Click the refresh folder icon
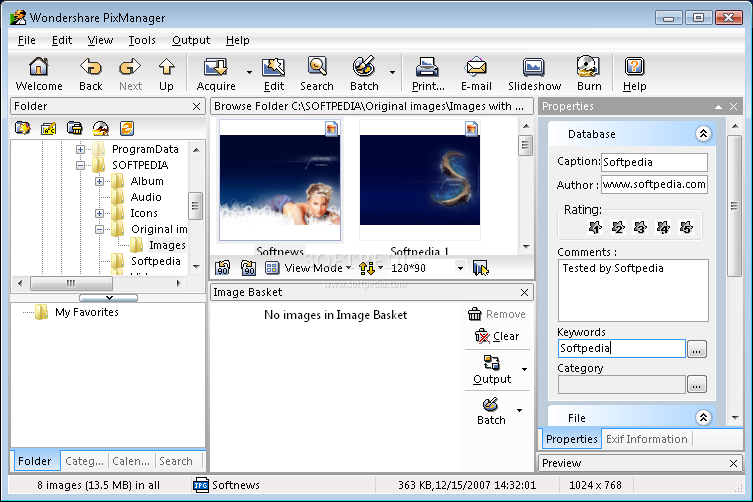Viewport: 753px width, 502px height. click(127, 128)
